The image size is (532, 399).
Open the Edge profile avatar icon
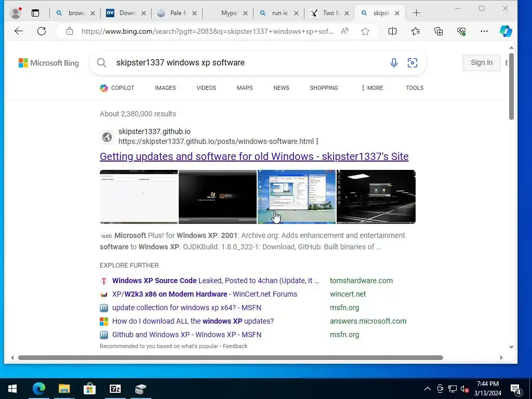16,13
